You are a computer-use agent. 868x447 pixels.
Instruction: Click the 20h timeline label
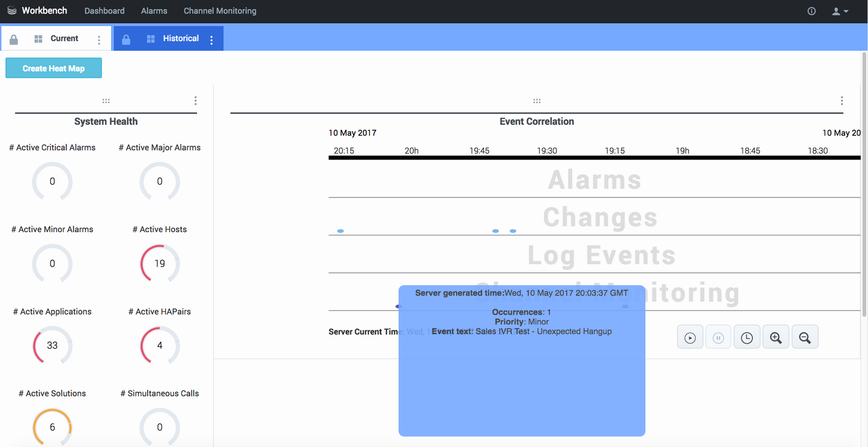point(412,151)
